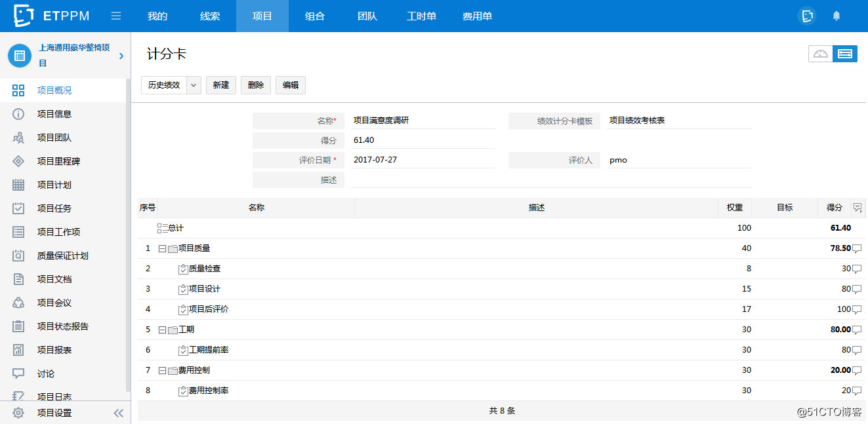The width and height of the screenshot is (868, 424).
Task: Open 项目日志 in the sidebar
Action: pyautogui.click(x=54, y=396)
